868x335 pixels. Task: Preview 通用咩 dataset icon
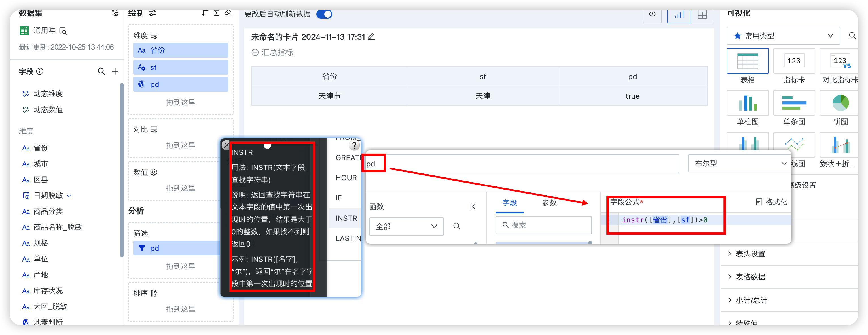(x=63, y=31)
